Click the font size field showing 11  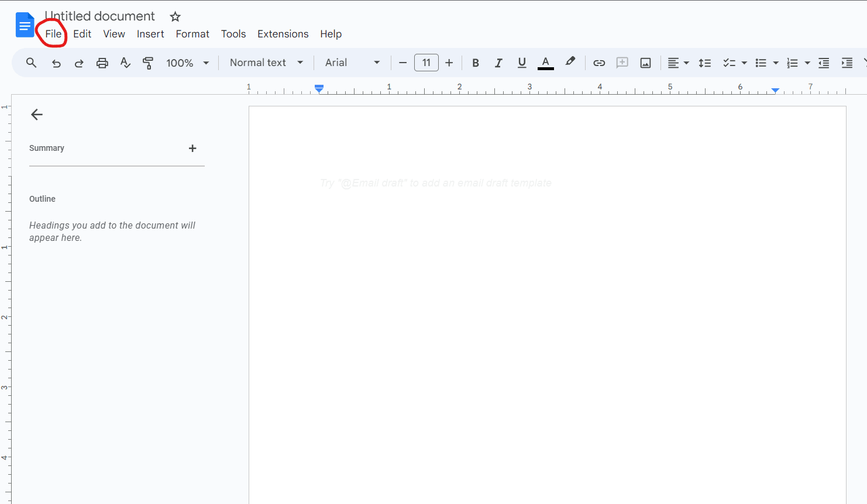[426, 63]
